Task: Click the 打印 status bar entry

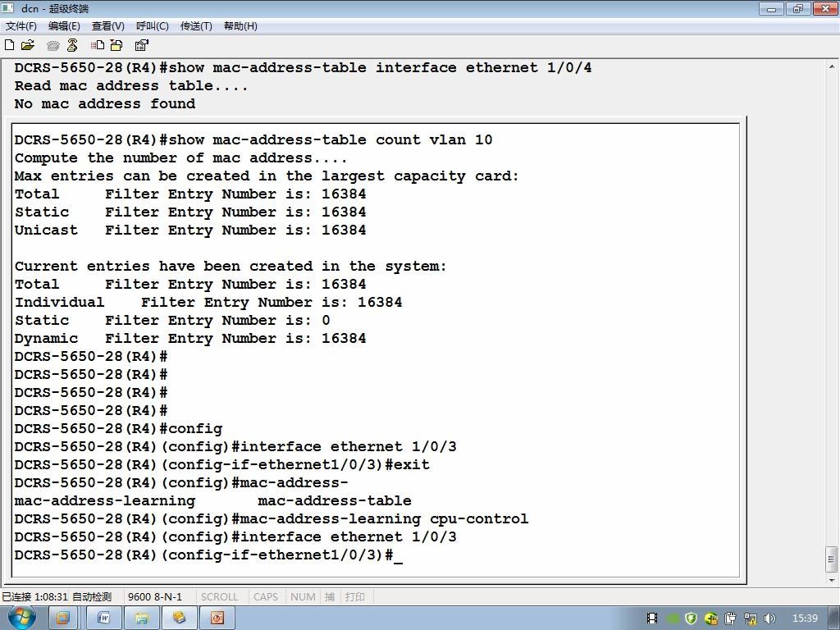Action: (x=354, y=597)
